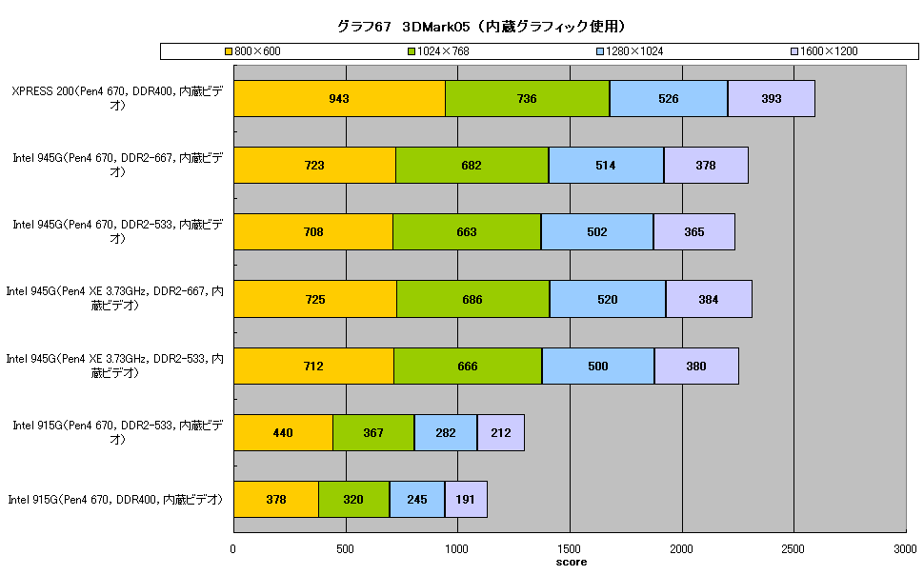The image size is (924, 575).
Task: Select the green bar segment valued 736
Action: pyautogui.click(x=528, y=98)
